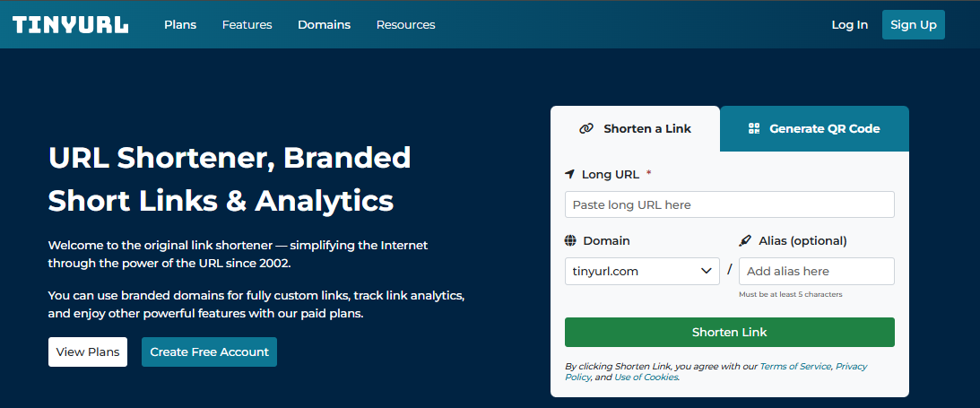Open the Terms of Service link
This screenshot has height=408, width=980.
click(x=795, y=366)
